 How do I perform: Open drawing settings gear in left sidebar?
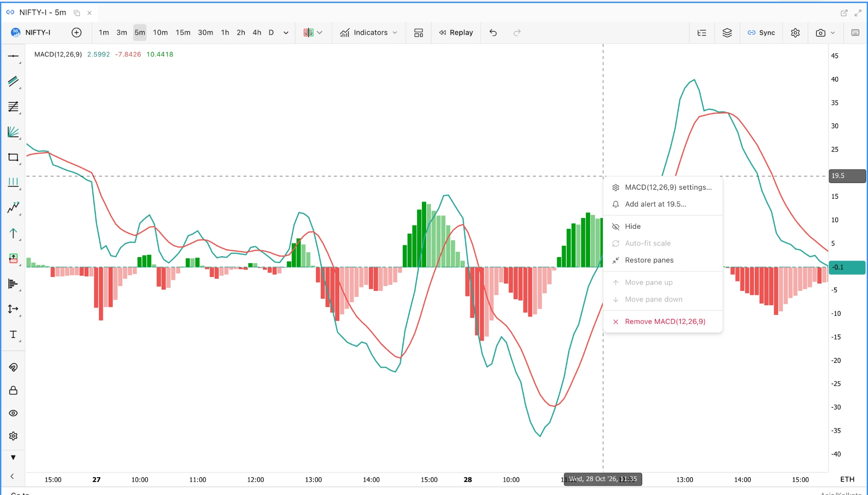[x=13, y=436]
